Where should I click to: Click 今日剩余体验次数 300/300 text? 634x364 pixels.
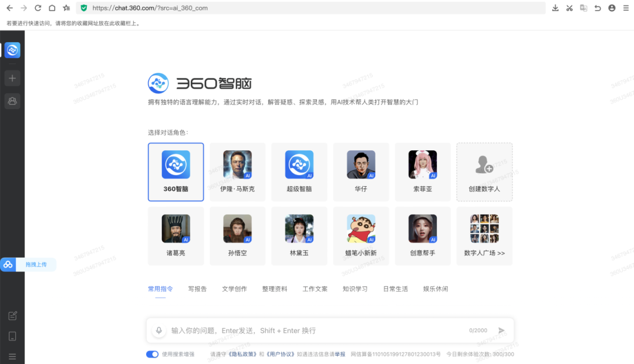[x=480, y=354]
